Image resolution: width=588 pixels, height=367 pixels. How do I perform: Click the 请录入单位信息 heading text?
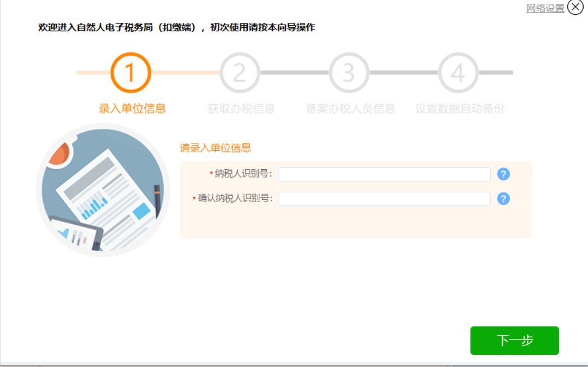(x=215, y=148)
